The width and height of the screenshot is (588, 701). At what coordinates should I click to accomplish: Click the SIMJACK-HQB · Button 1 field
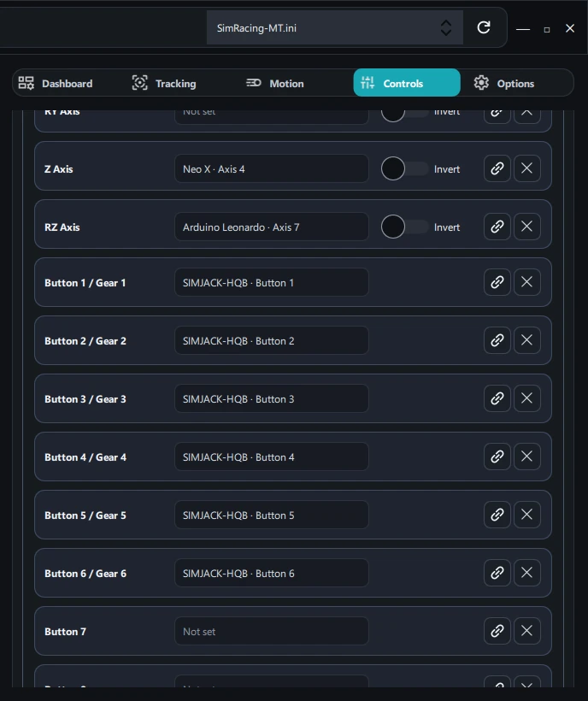coord(272,282)
